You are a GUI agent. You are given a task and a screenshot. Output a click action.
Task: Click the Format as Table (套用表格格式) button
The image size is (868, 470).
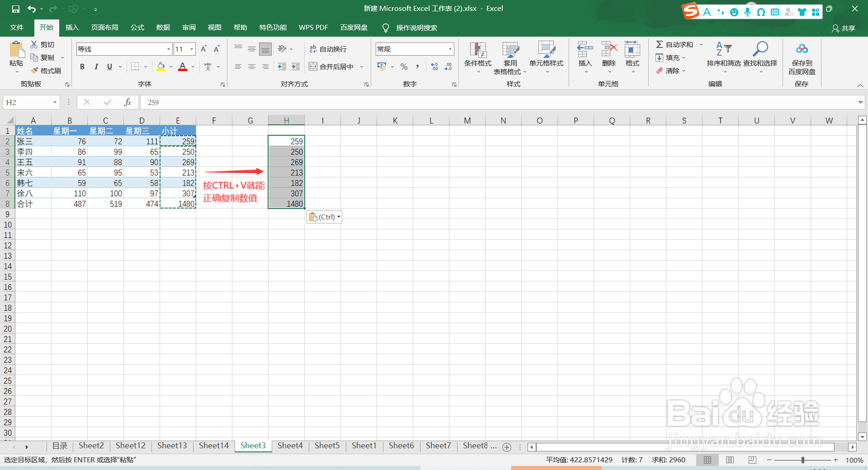click(x=510, y=58)
